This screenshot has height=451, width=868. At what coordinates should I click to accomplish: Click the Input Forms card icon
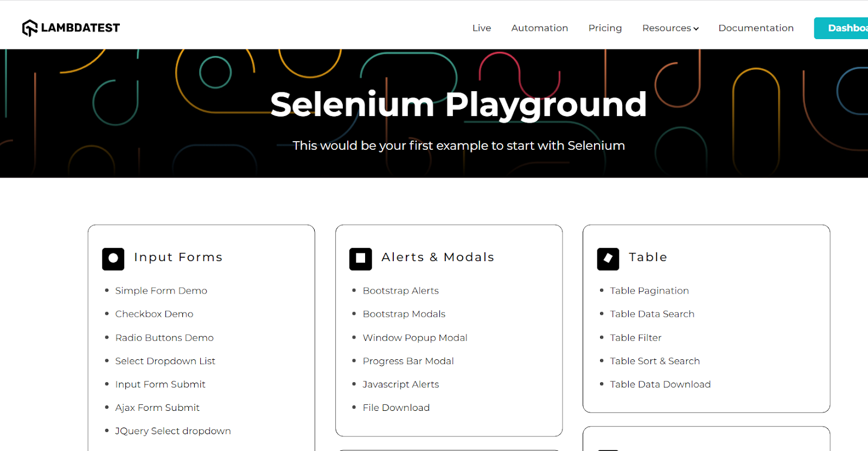point(113,259)
